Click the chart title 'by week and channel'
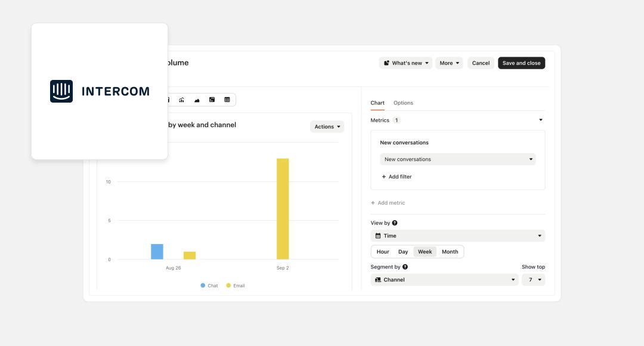 point(202,125)
